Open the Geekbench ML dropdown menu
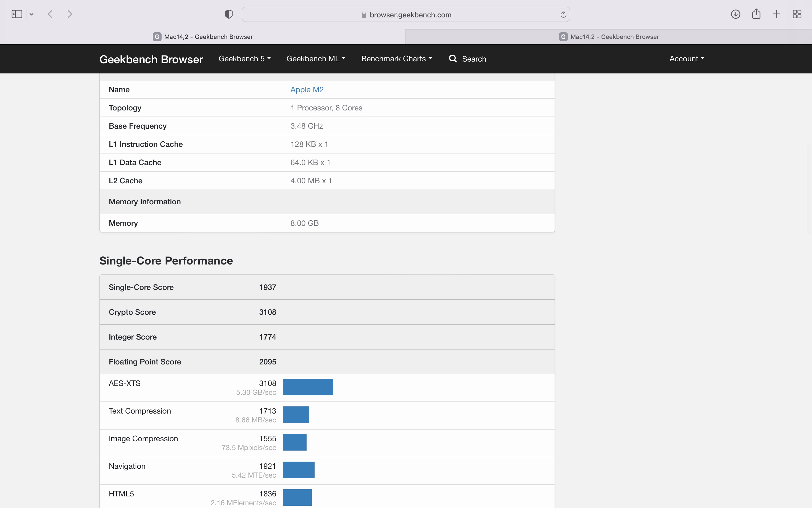Viewport: 812px width, 508px height. pyautogui.click(x=316, y=59)
